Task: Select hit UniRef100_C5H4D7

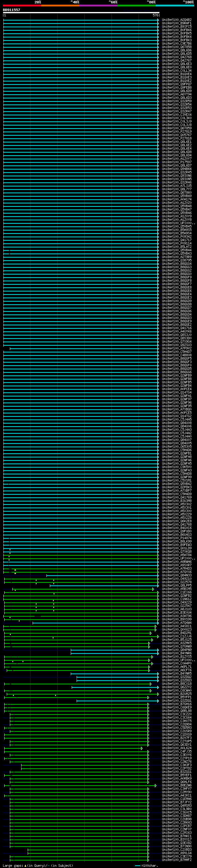Action: 177,352
